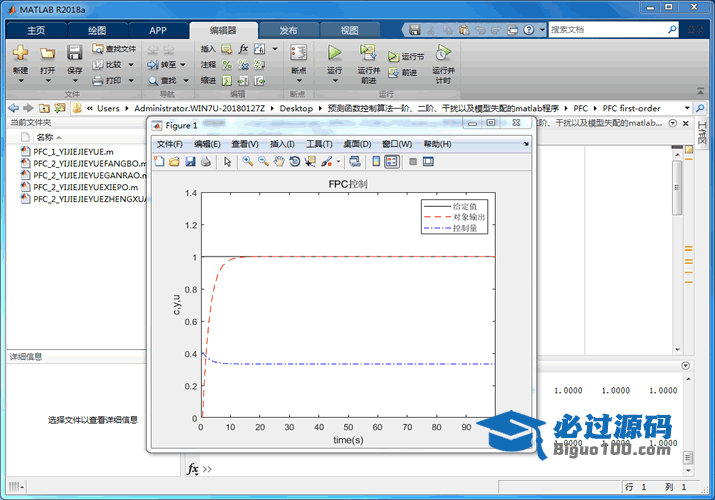Click Print icon in Figure 1 toolbar
Image resolution: width=715 pixels, height=500 pixels.
[x=206, y=162]
